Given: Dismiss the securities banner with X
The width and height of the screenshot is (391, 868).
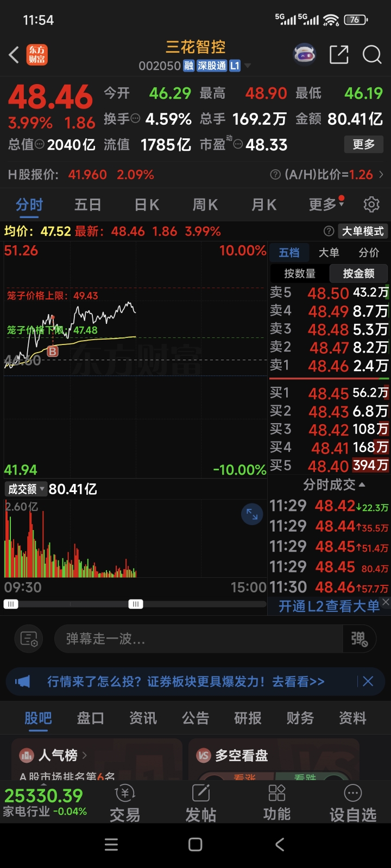Looking at the screenshot, I should [368, 681].
